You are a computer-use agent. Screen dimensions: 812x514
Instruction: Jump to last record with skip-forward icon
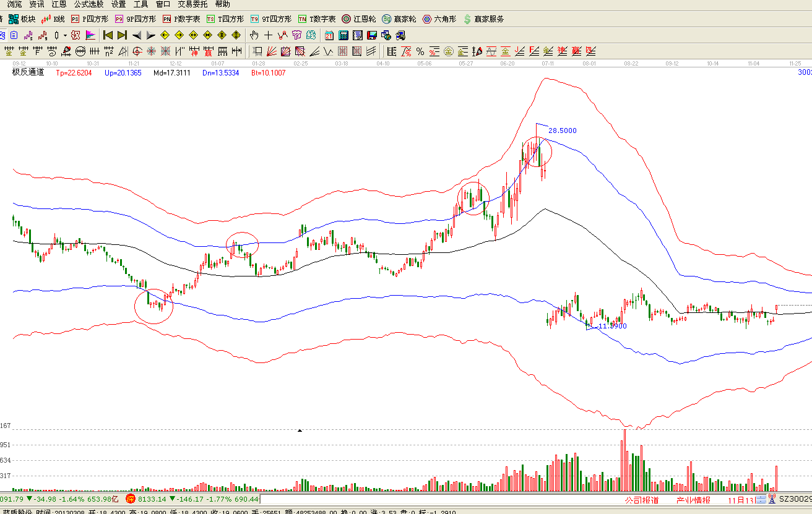[122, 35]
